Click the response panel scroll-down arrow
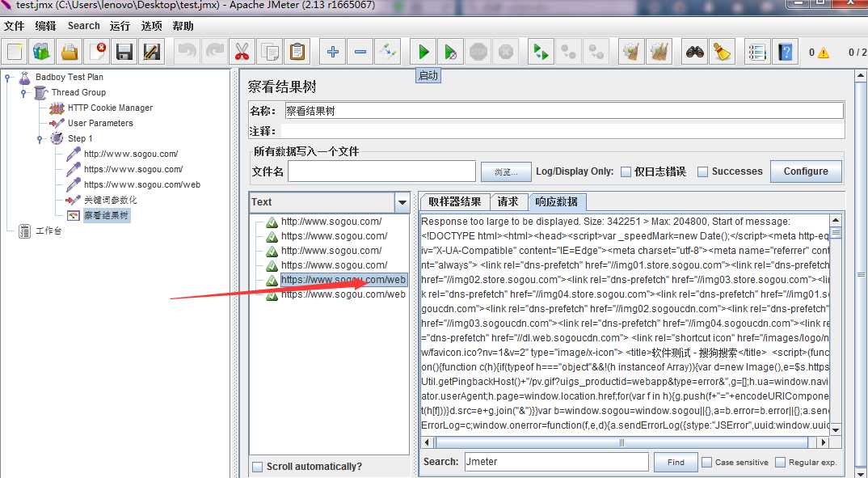 click(x=836, y=429)
